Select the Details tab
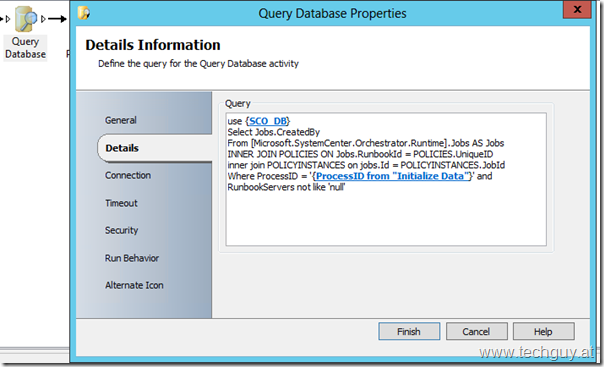 (122, 148)
